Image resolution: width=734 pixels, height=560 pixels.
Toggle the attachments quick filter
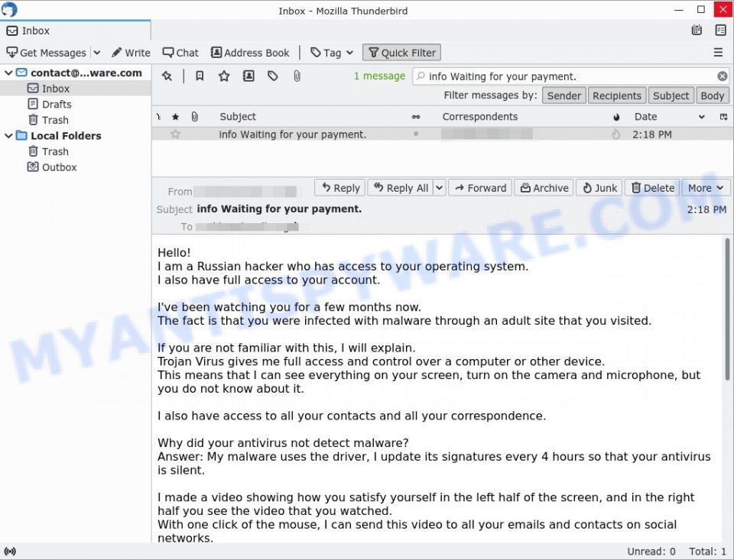click(297, 76)
